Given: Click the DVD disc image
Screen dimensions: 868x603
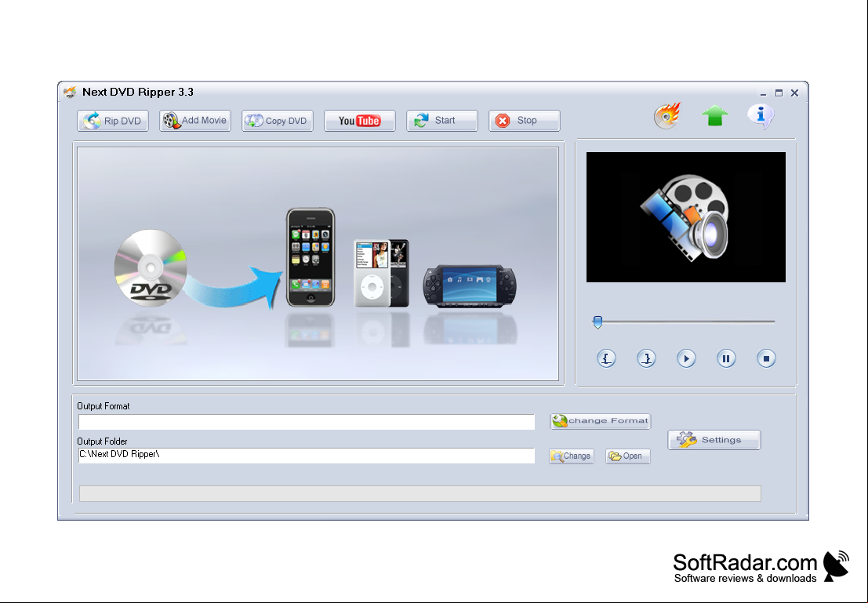Looking at the screenshot, I should (x=151, y=268).
